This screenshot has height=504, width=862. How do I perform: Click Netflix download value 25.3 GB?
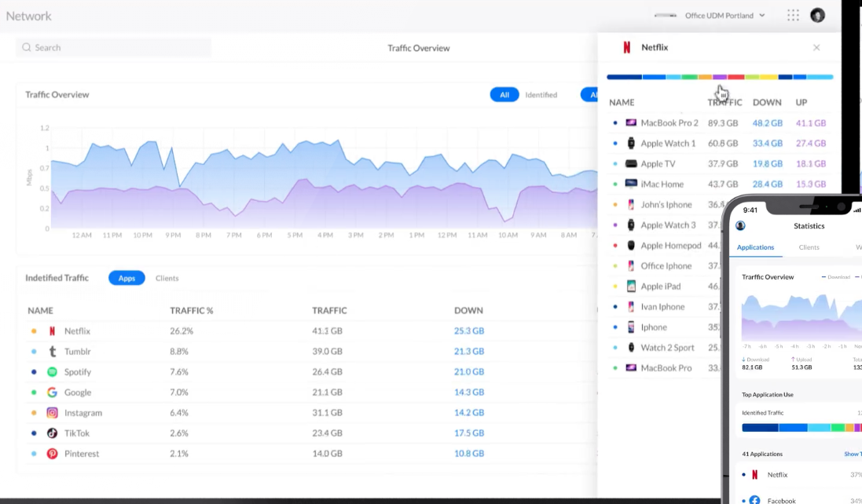469,331
